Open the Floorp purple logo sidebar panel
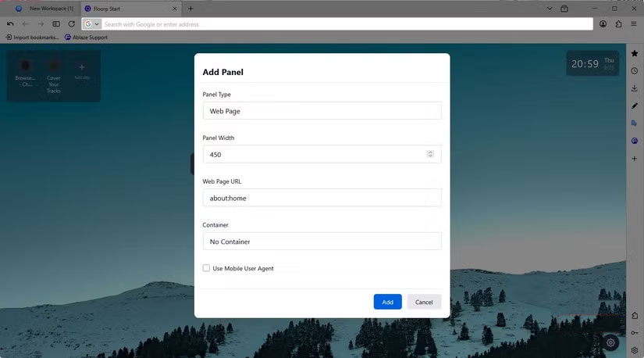The width and height of the screenshot is (644, 358). [x=635, y=141]
